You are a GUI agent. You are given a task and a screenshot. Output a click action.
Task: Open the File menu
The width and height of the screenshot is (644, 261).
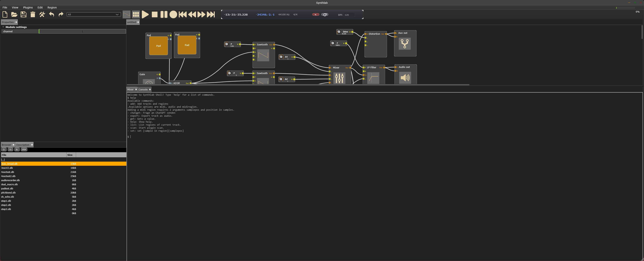point(5,7)
